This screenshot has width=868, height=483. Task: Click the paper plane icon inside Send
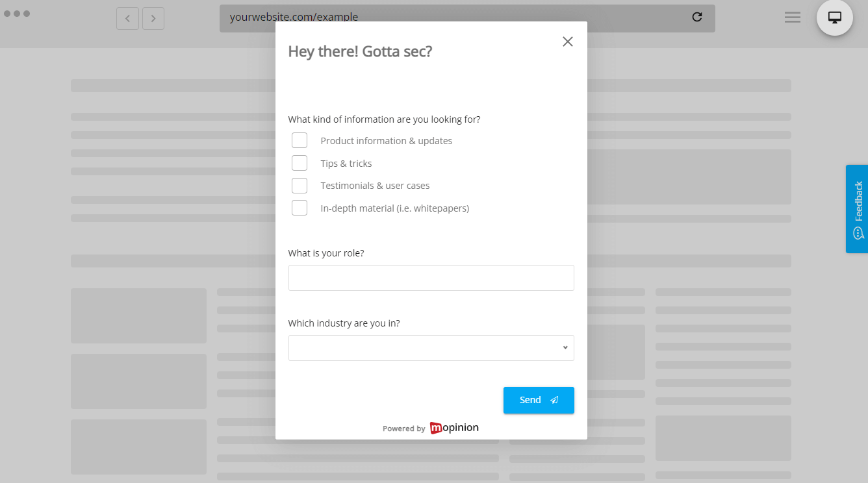click(554, 400)
